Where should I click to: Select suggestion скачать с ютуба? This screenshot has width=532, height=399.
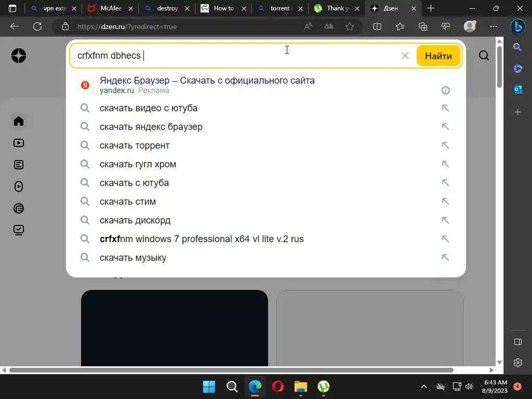click(265, 183)
